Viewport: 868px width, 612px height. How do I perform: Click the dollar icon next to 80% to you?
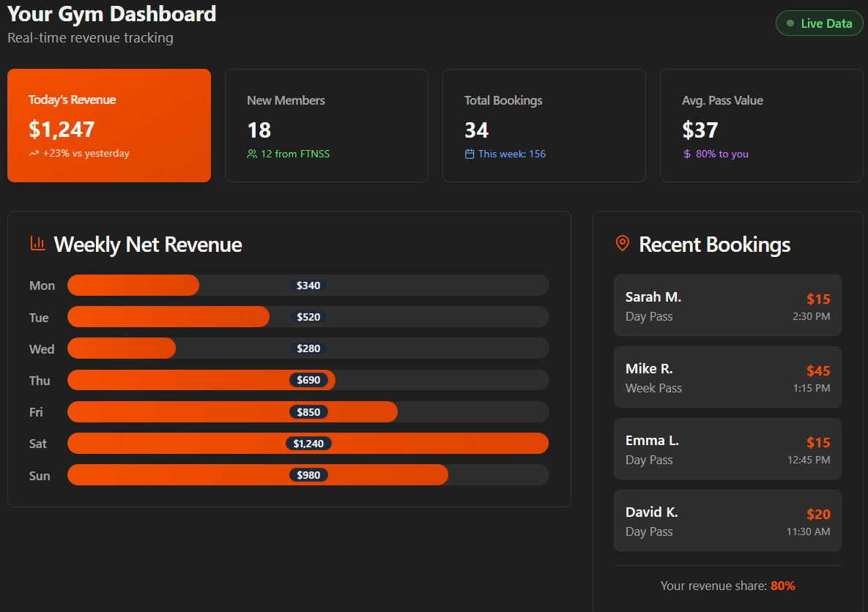pos(686,154)
